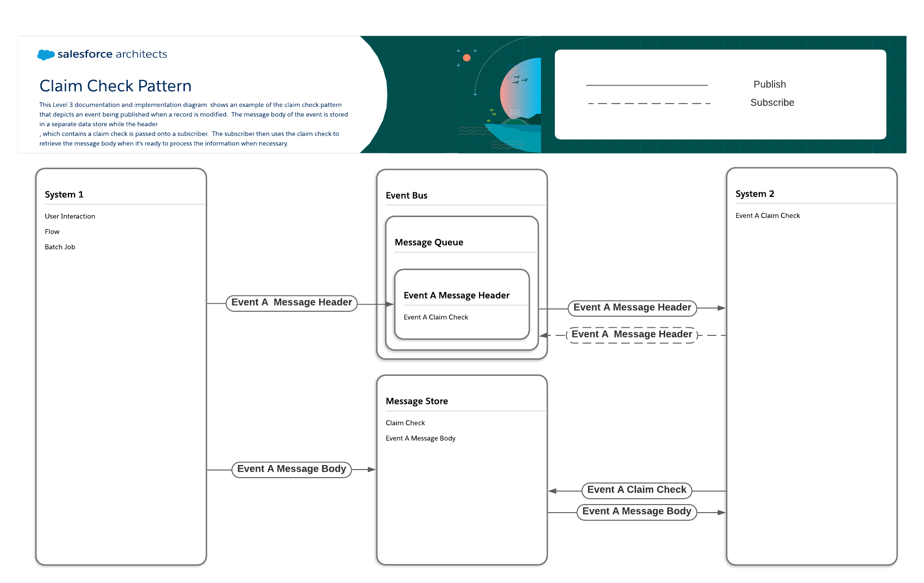This screenshot has height=583, width=924.
Task: Click the Salesforce cloud logo icon
Action: (46, 55)
